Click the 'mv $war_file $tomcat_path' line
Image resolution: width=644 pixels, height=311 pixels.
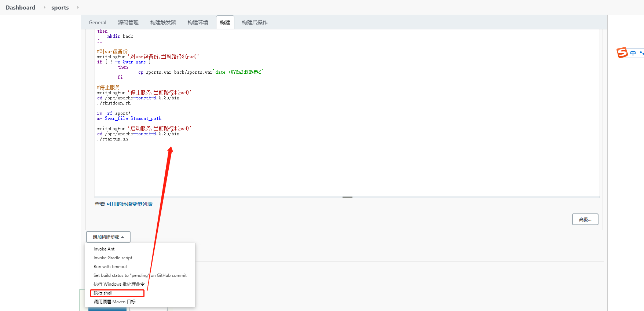tap(129, 118)
